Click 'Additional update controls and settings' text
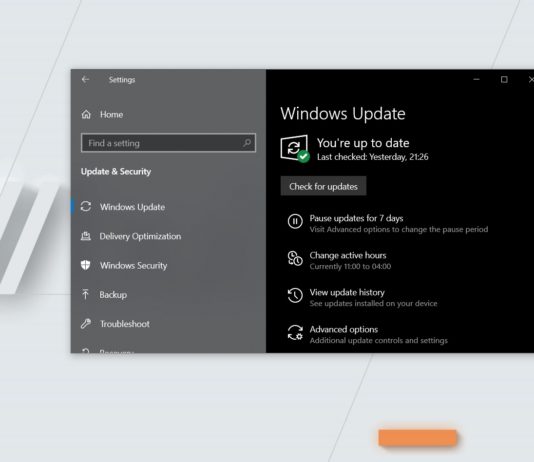The width and height of the screenshot is (534, 462). coord(379,340)
